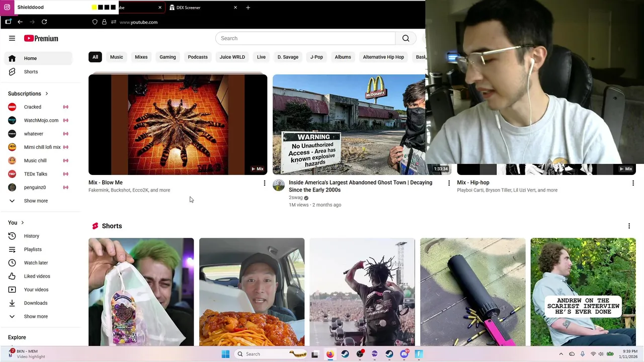Click the Your videos icon
Image resolution: width=644 pixels, height=362 pixels.
12,290
